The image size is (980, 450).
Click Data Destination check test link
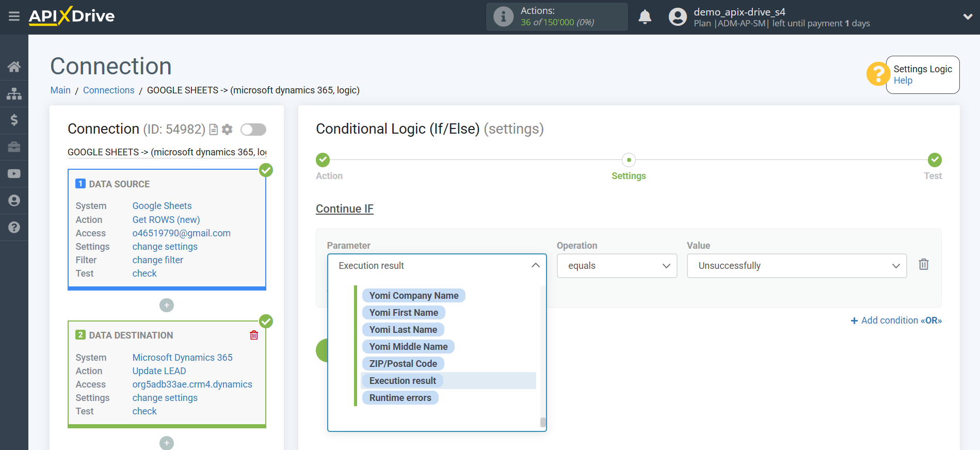[x=144, y=411]
